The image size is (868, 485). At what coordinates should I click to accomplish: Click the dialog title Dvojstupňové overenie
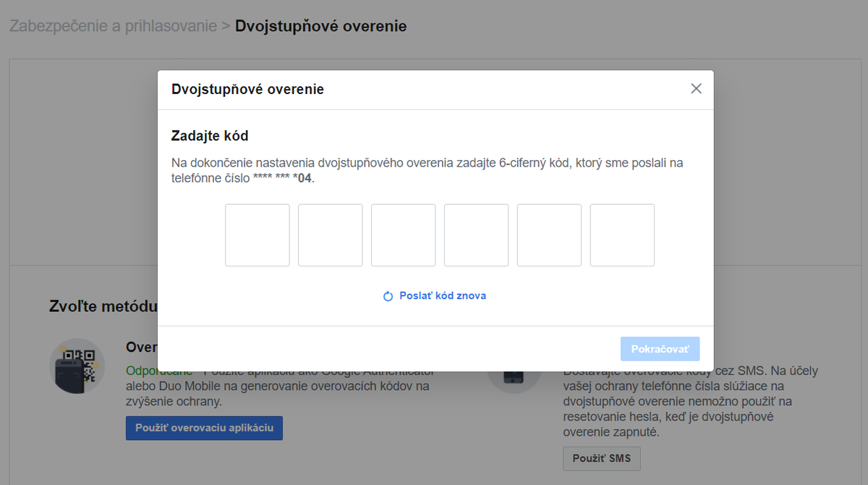tap(247, 90)
